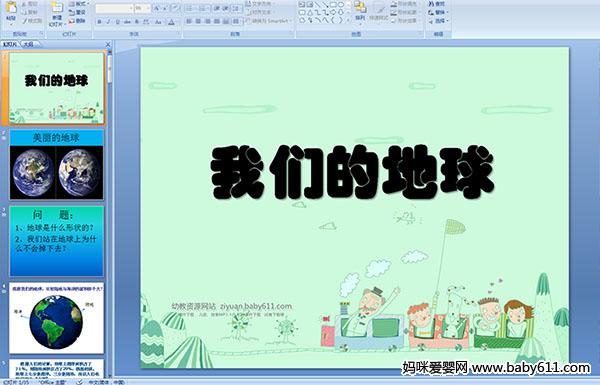The height and width of the screenshot is (385, 600).
Task: Select the oval shape in shapes gallery
Action: [x=341, y=5]
